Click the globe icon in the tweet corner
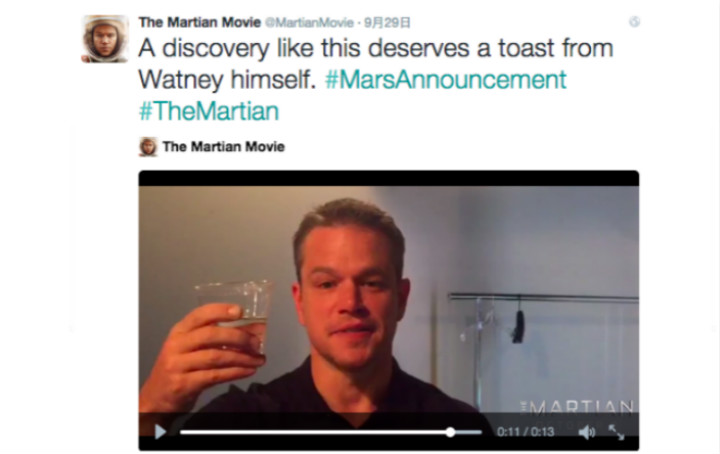The width and height of the screenshot is (720, 454). tap(634, 22)
